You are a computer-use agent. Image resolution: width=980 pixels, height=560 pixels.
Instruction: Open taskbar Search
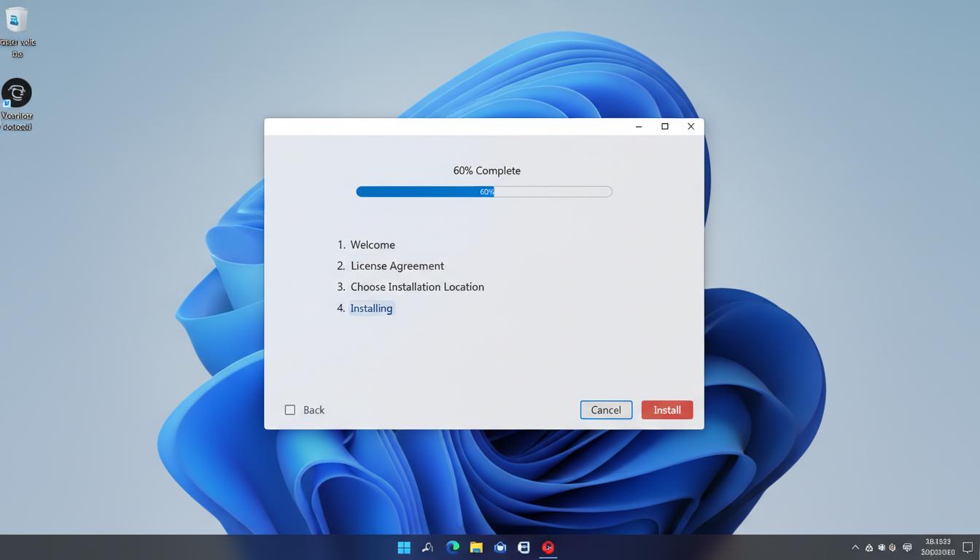pyautogui.click(x=428, y=548)
